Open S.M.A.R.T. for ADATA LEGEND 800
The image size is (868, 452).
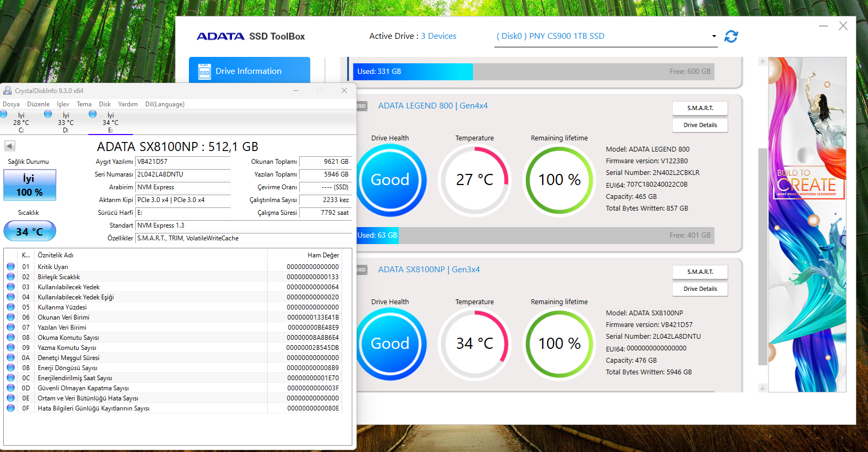[x=700, y=108]
